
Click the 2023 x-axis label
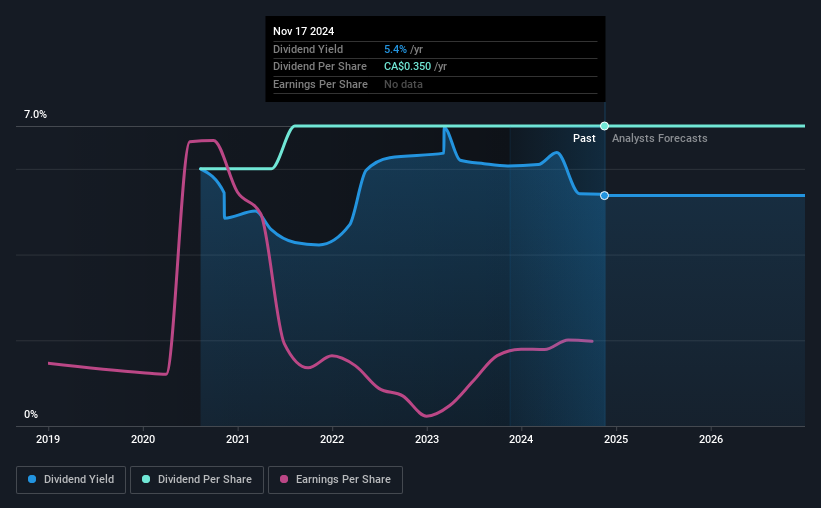(427, 439)
